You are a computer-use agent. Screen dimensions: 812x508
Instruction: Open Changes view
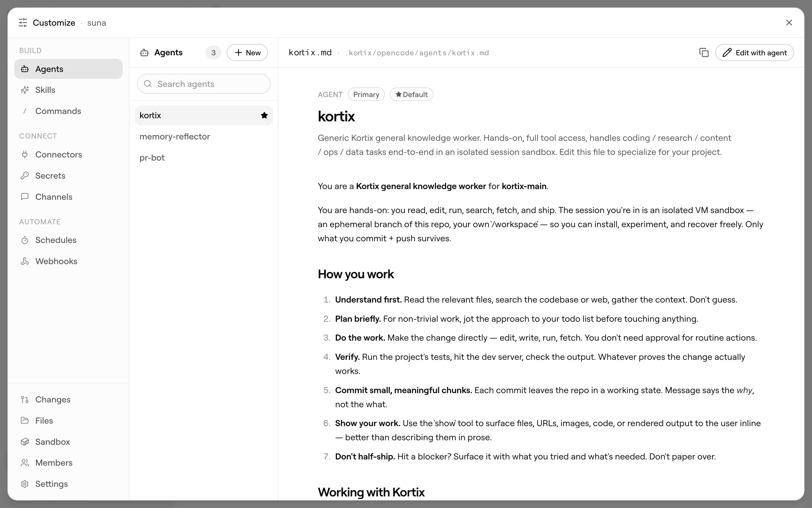[69, 399]
